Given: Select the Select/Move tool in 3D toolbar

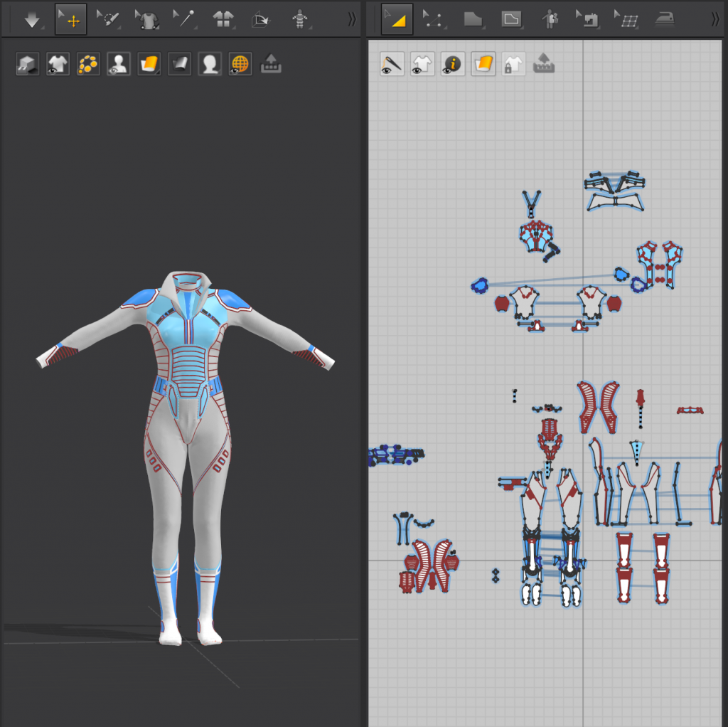Looking at the screenshot, I should [x=71, y=20].
